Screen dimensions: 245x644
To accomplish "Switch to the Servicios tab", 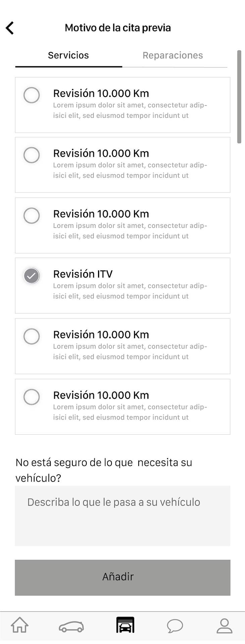I will click(x=68, y=55).
